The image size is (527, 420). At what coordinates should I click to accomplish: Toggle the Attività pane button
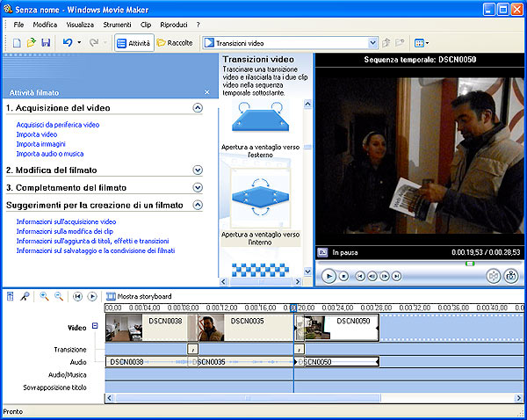click(134, 43)
